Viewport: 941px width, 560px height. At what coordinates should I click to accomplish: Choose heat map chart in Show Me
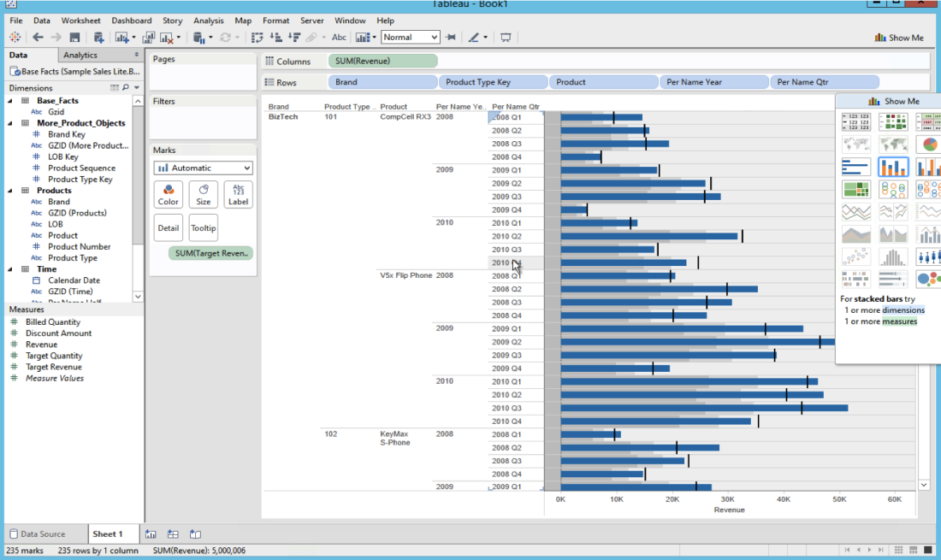[x=893, y=121]
